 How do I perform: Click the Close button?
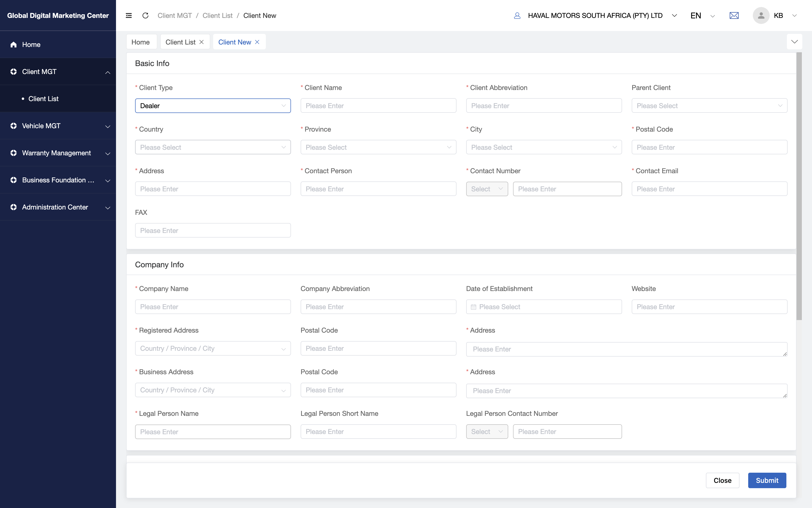[x=722, y=480]
